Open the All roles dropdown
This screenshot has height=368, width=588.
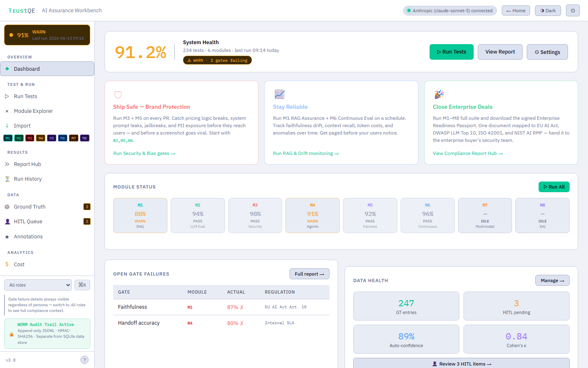click(x=38, y=285)
